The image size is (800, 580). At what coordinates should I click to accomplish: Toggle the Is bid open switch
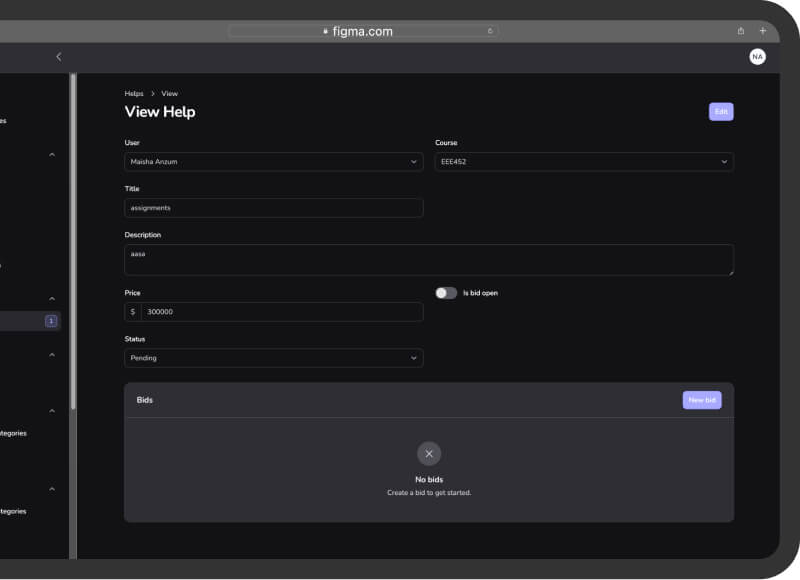click(446, 293)
